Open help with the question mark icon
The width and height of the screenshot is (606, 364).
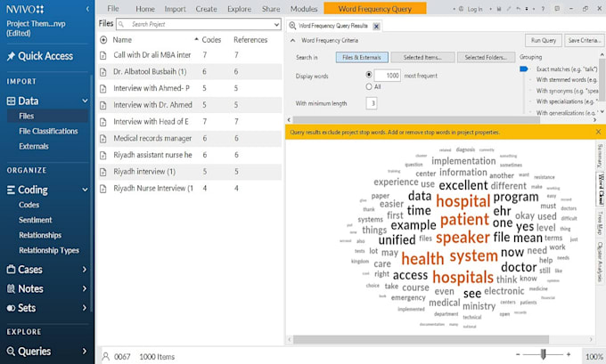[x=543, y=9]
